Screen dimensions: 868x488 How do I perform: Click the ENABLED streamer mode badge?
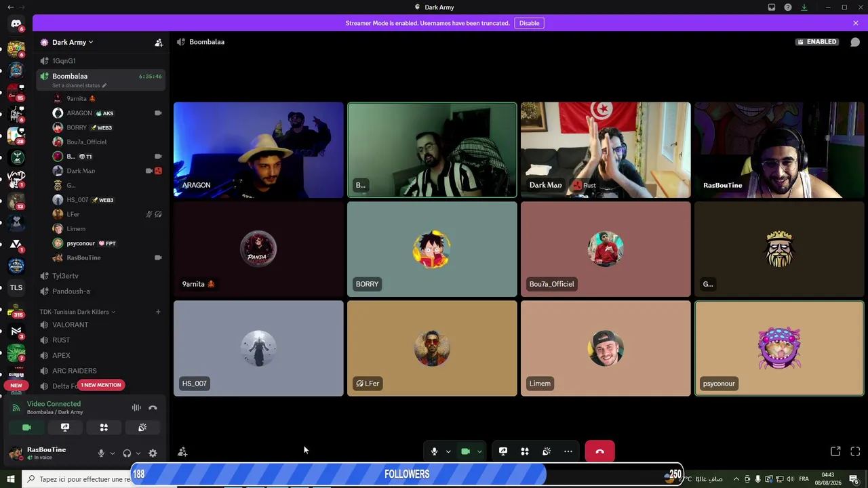[817, 42]
